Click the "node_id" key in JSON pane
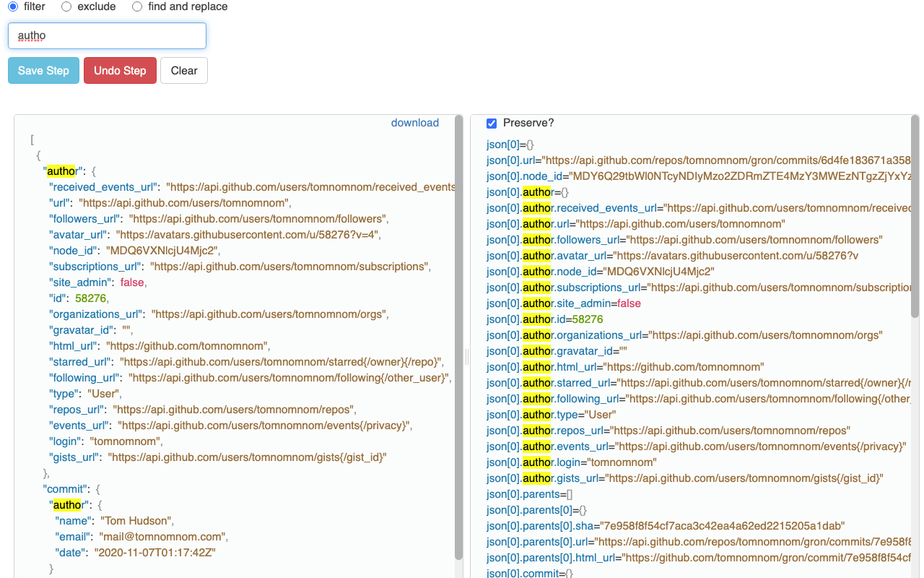 coord(74,251)
